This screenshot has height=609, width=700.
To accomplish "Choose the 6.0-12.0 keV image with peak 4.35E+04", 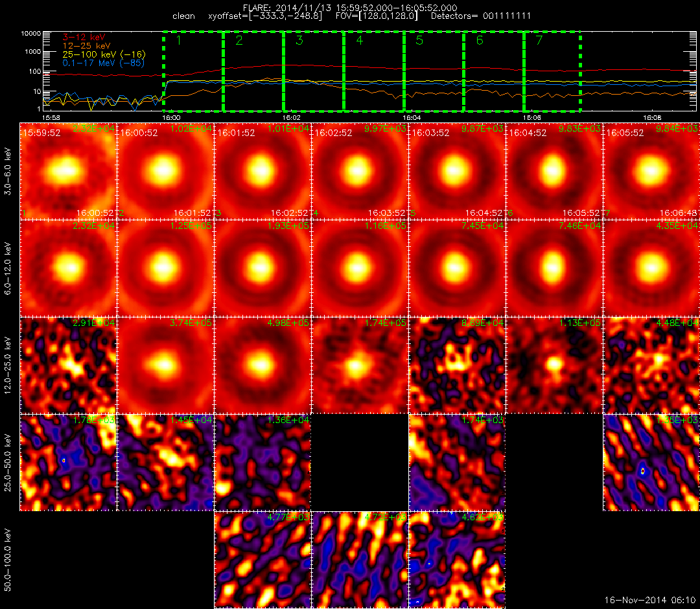I will tap(652, 269).
